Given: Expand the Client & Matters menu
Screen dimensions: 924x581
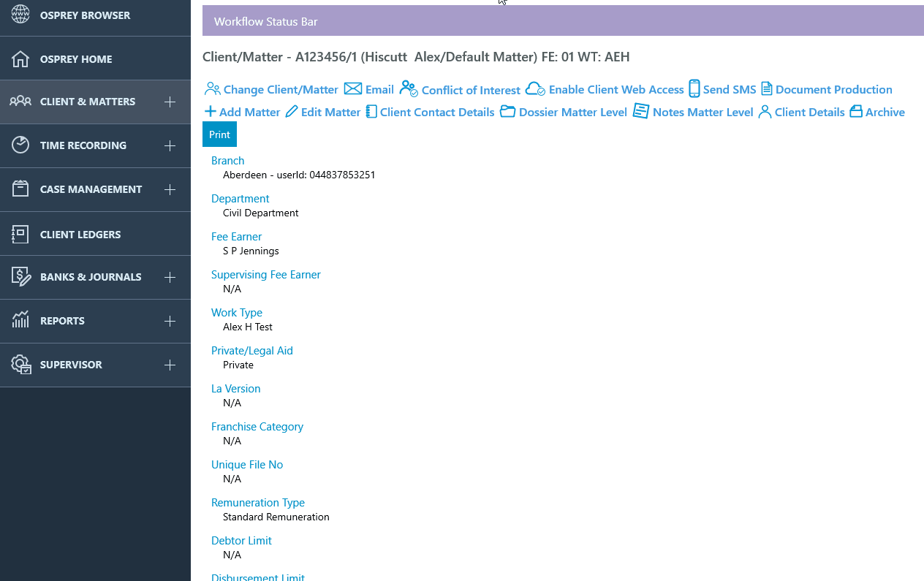Looking at the screenshot, I should click(170, 102).
